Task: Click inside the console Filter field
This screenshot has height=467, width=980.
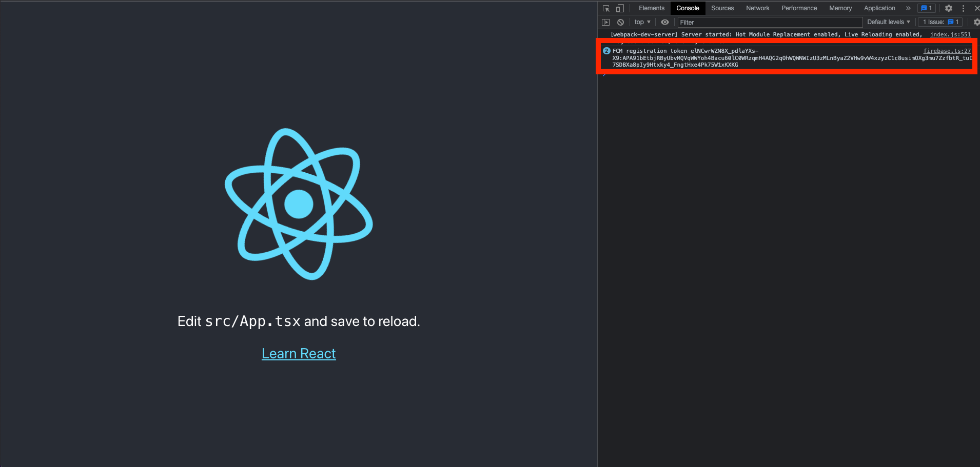Action: (x=744, y=22)
